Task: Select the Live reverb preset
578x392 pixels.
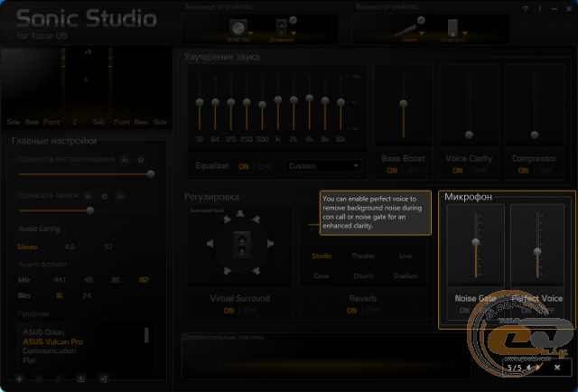Action: (406, 256)
